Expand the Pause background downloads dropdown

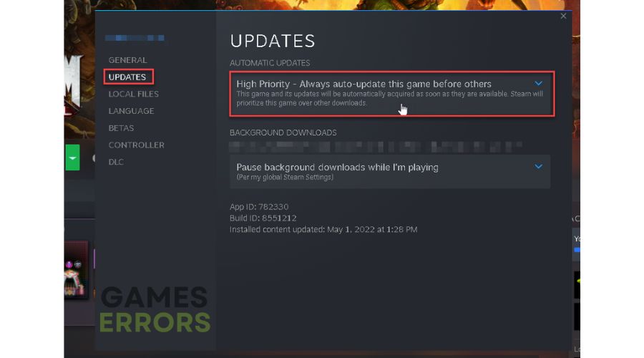pyautogui.click(x=390, y=171)
